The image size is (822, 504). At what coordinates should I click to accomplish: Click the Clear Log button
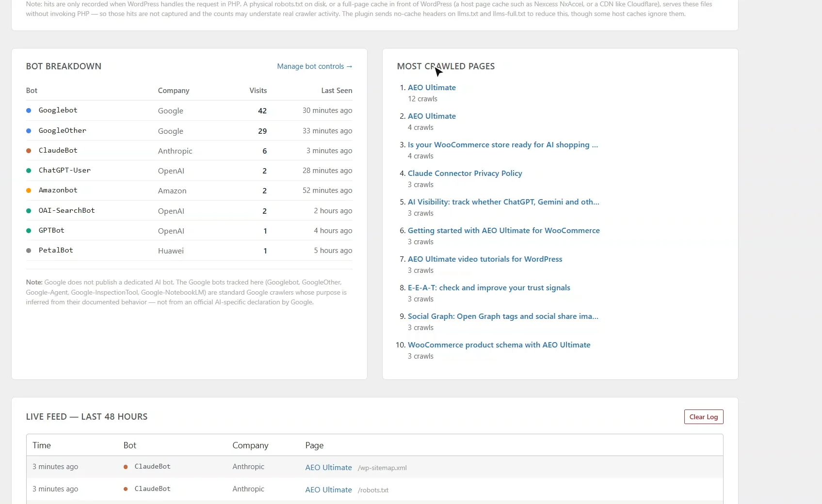[x=704, y=417]
